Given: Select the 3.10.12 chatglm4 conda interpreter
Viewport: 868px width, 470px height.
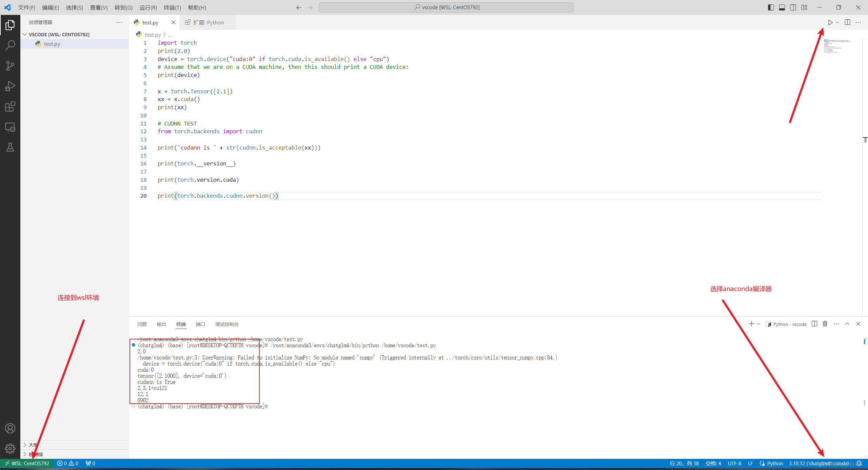Looking at the screenshot, I should click(819, 463).
